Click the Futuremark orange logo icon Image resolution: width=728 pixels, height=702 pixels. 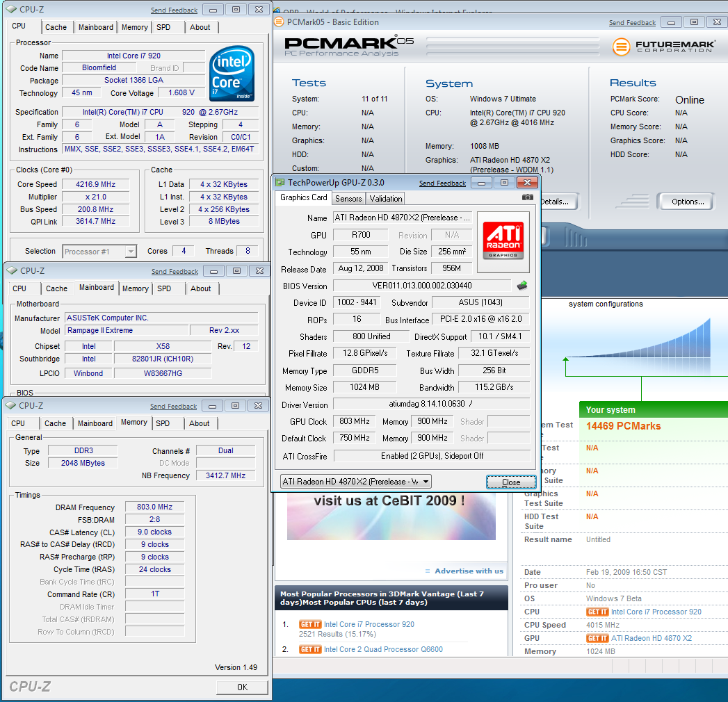click(621, 47)
